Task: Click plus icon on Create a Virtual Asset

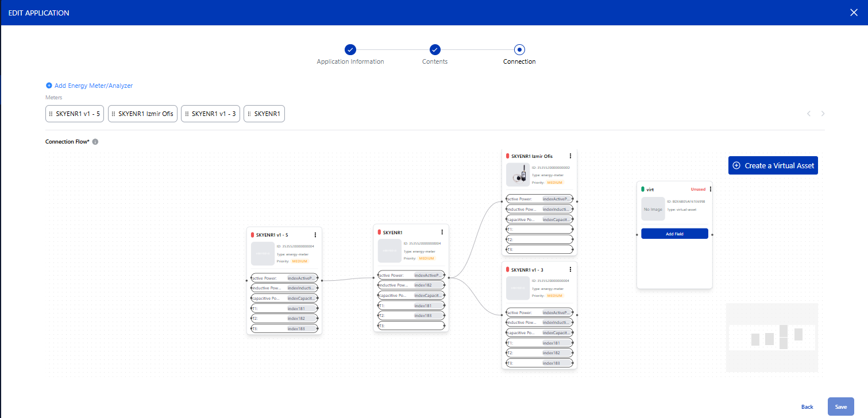Action: point(736,165)
